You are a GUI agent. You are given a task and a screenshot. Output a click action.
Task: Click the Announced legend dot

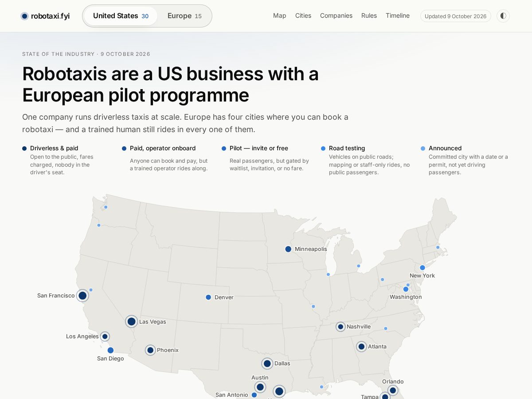tap(423, 149)
